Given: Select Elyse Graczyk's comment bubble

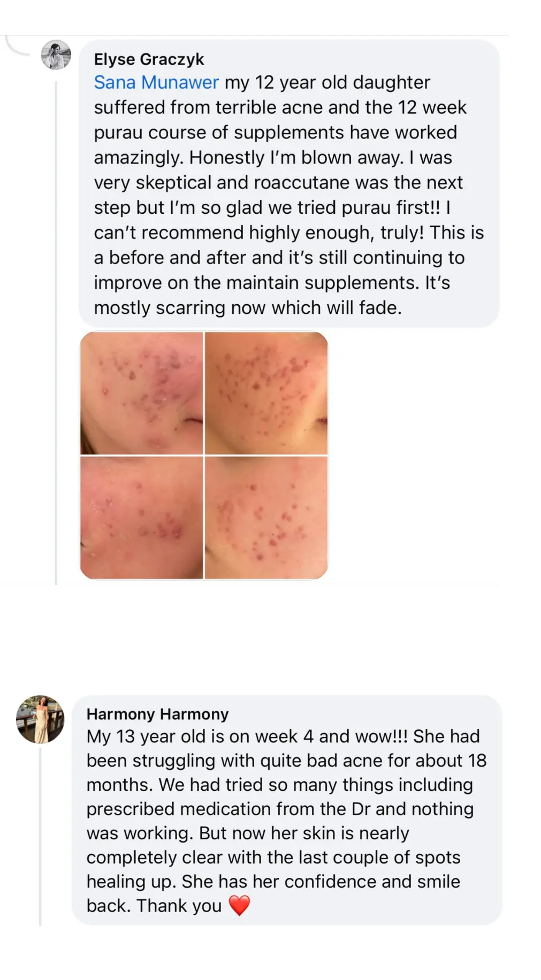Looking at the screenshot, I should pyautogui.click(x=289, y=183).
